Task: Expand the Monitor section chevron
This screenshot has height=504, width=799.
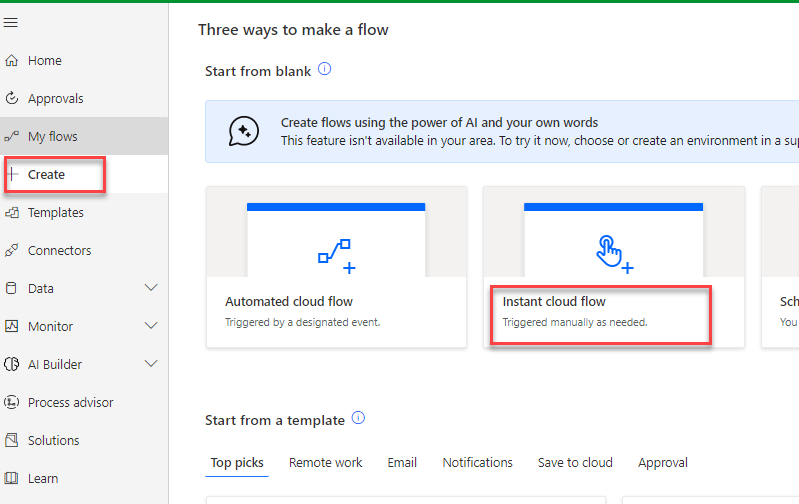Action: (x=151, y=326)
